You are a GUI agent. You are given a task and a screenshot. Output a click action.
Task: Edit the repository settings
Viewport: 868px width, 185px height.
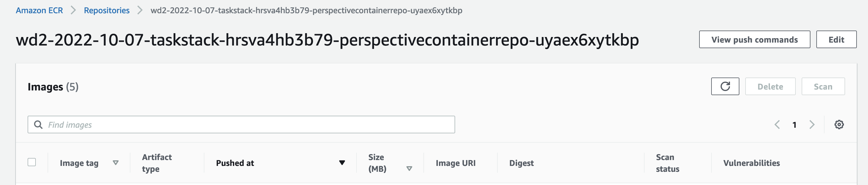coord(836,39)
